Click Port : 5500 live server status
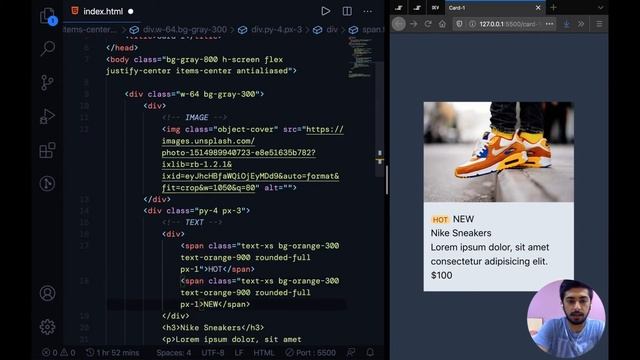The image size is (640, 360). 311,353
